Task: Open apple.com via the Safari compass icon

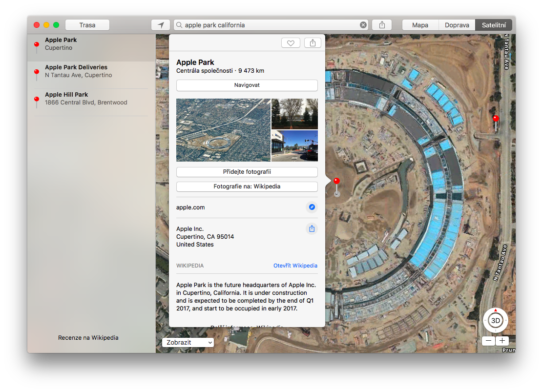Action: (312, 207)
